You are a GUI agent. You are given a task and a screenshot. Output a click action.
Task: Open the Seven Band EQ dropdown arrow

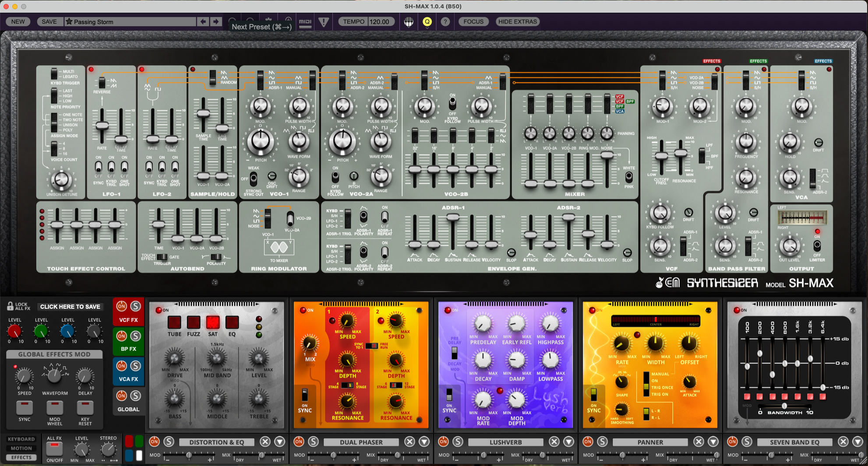857,441
